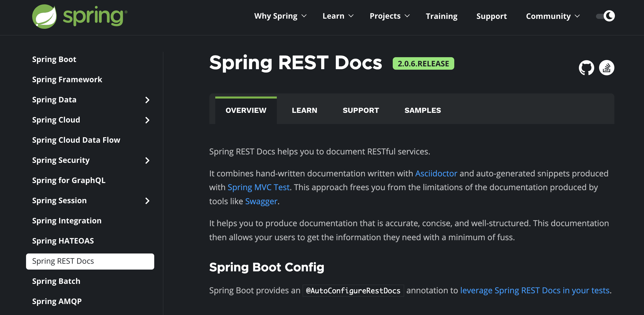
Task: Open the Stack Overflow icon
Action: (x=606, y=68)
